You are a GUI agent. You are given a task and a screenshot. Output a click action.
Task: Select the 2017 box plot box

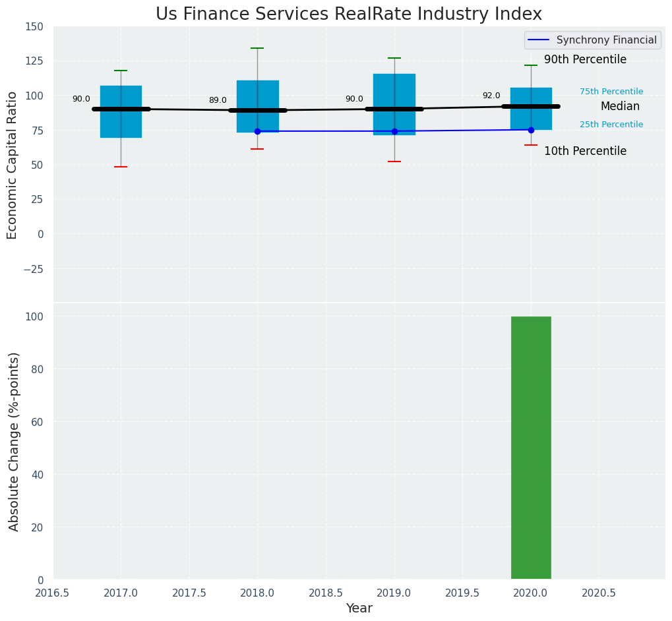point(121,92)
